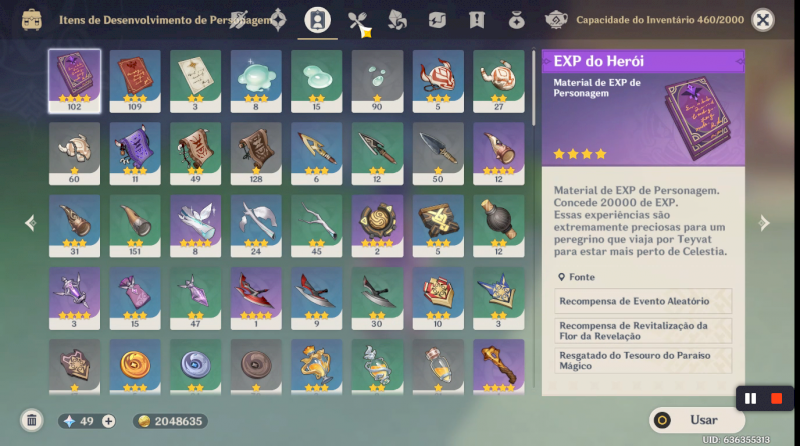Pause the screen recording
Viewport: 800px width, 446px height.
tap(750, 399)
